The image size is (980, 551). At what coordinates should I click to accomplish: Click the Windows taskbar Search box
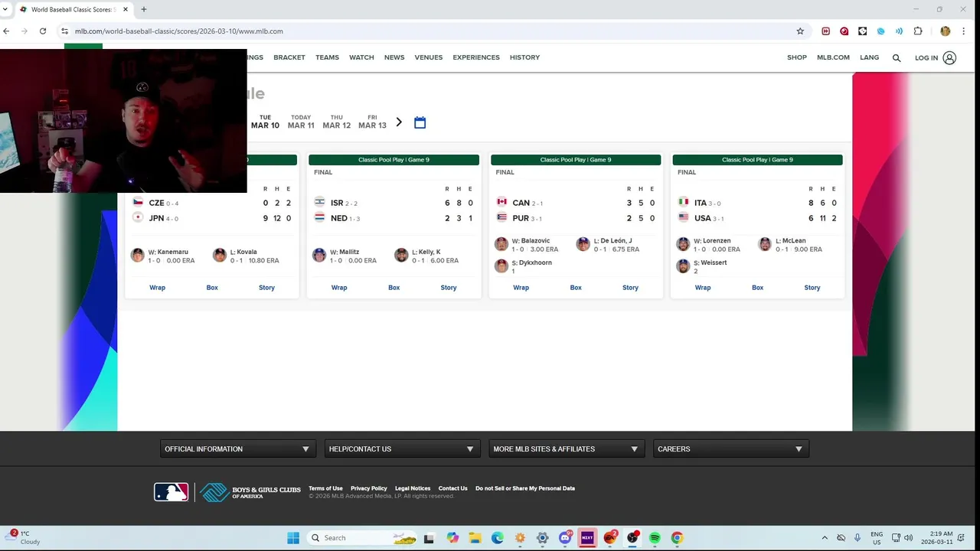363,538
